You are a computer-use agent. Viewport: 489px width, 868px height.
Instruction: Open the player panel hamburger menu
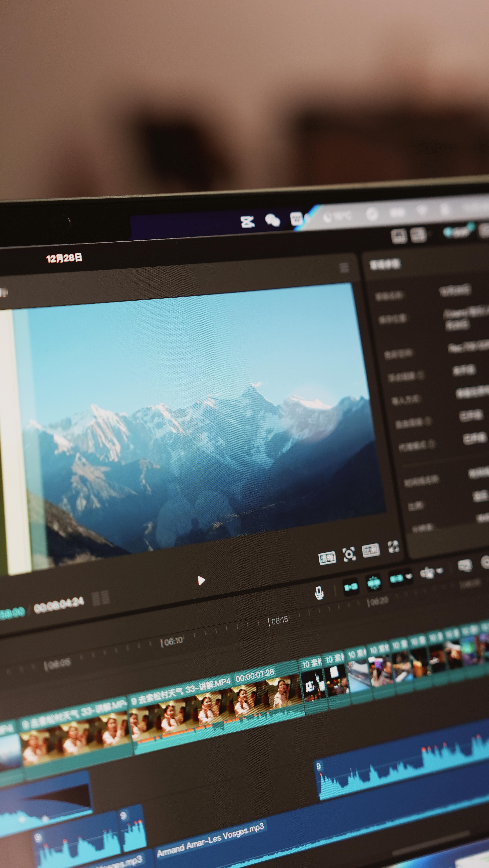pos(344,268)
